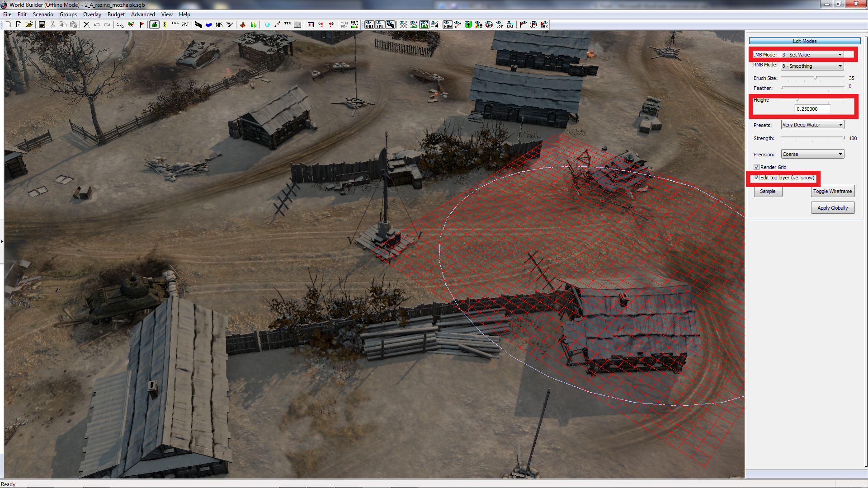Toggle OBJ object visibility overlay

pos(369,24)
